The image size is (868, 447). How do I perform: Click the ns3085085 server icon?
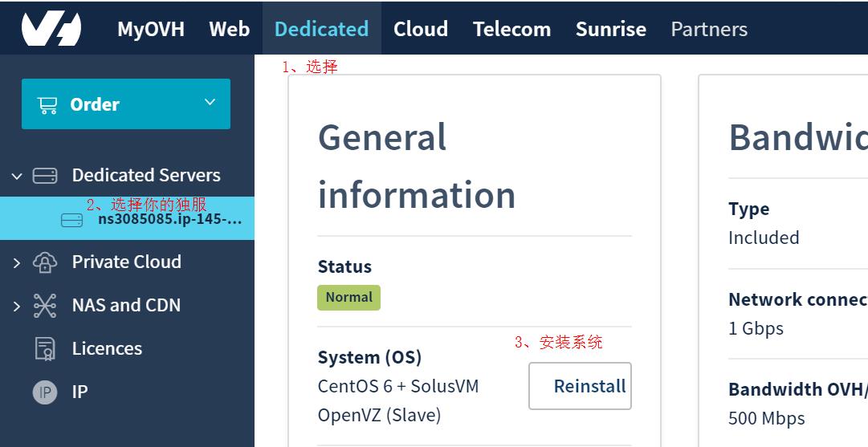[72, 220]
